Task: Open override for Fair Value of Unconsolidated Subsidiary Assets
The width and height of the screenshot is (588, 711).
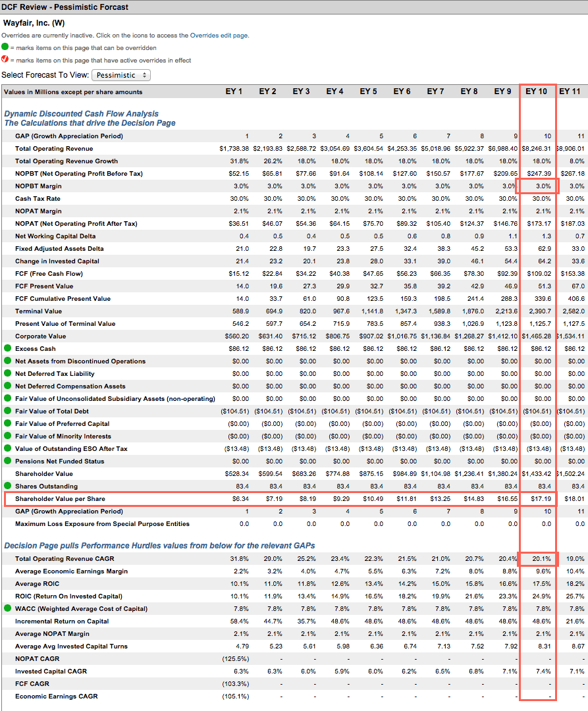Action: (8, 398)
